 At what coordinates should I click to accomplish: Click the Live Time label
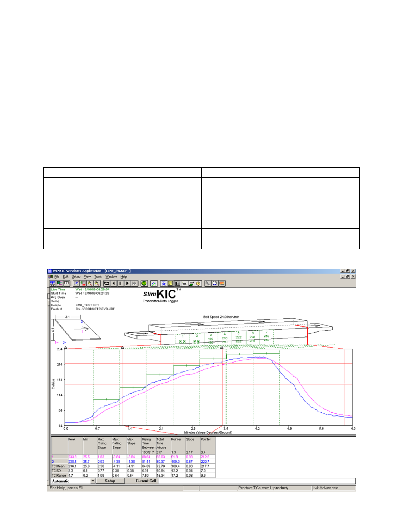[58, 290]
